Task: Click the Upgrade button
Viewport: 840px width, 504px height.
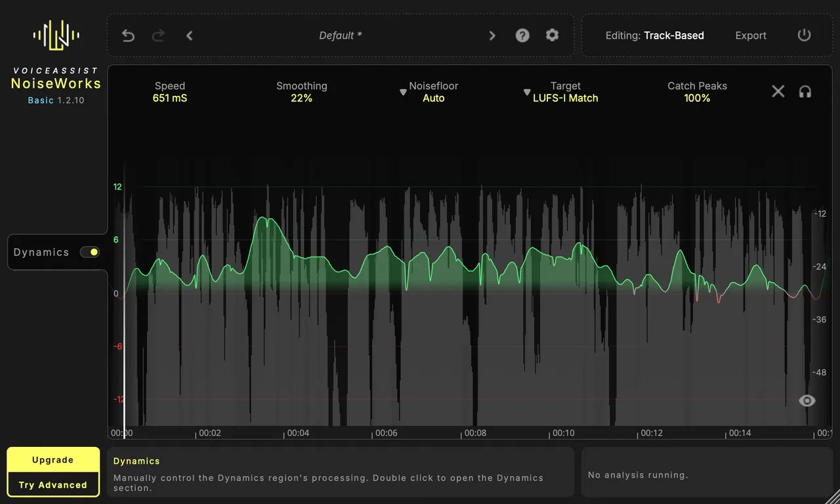Action: point(53,460)
